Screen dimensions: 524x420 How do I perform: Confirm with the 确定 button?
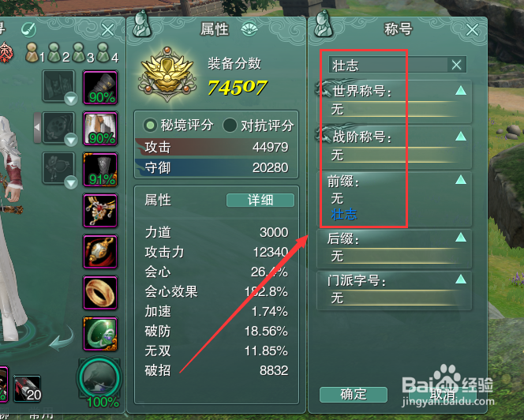pos(354,395)
